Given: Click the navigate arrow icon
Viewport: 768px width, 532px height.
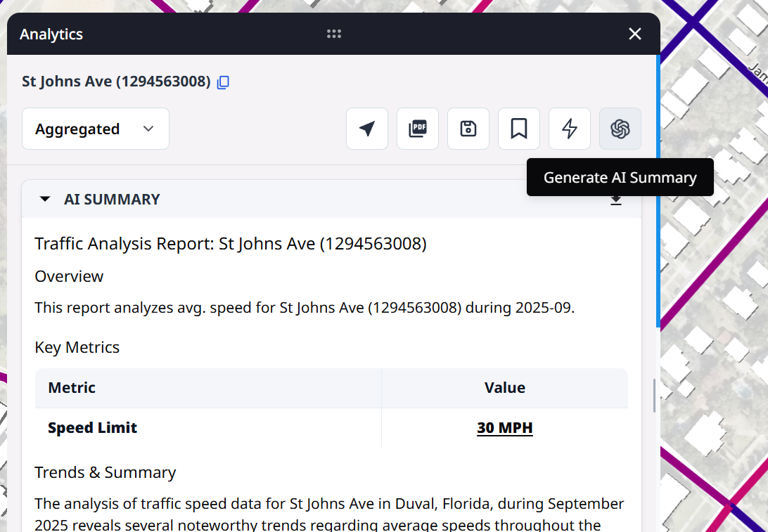Looking at the screenshot, I should [x=366, y=129].
